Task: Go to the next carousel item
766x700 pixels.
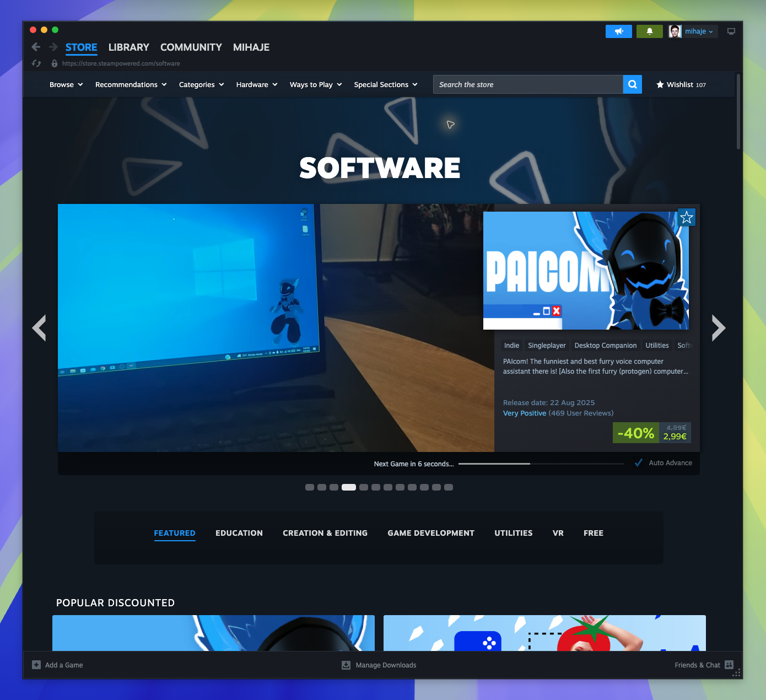Action: click(719, 328)
